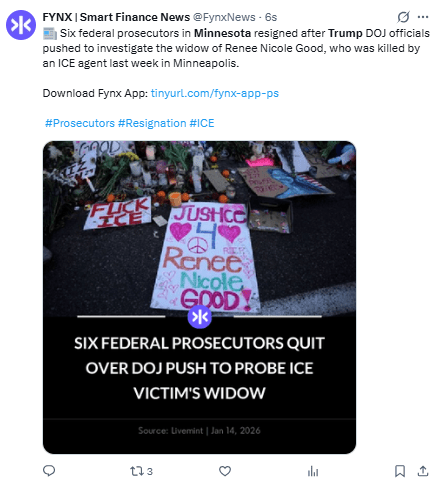
Task: Click the FYNX profile avatar
Action: [x=21, y=25]
